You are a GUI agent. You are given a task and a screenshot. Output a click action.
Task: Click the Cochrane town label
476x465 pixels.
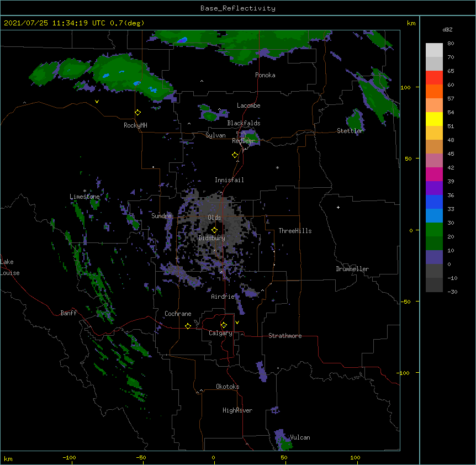click(x=178, y=314)
